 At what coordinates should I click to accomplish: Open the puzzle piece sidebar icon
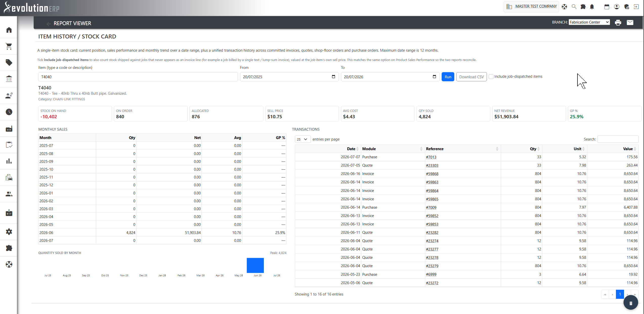pos(9,248)
